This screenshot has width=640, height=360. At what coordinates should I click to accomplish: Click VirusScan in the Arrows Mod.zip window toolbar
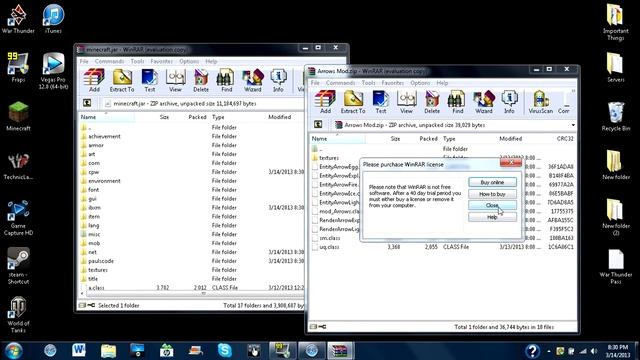pos(540,102)
